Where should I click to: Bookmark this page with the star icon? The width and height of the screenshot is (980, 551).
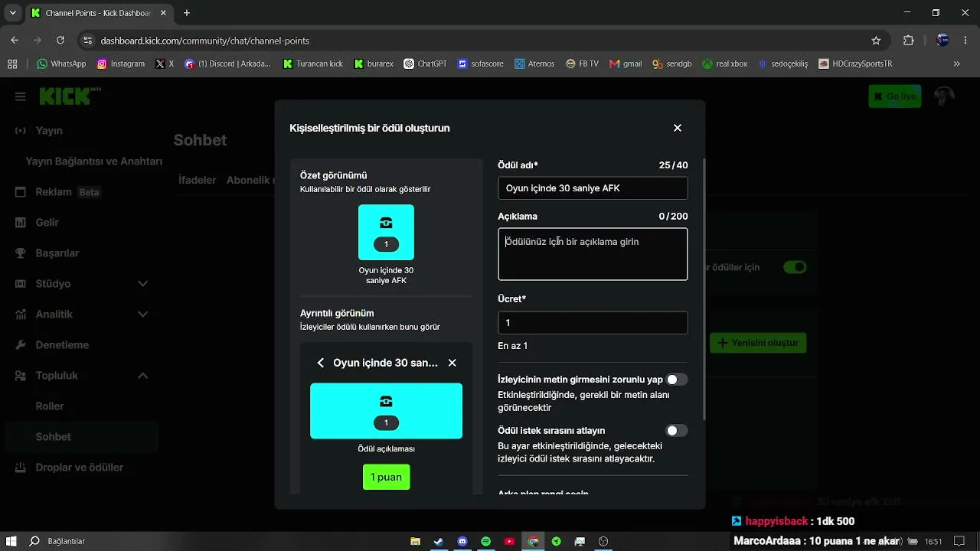point(876,41)
